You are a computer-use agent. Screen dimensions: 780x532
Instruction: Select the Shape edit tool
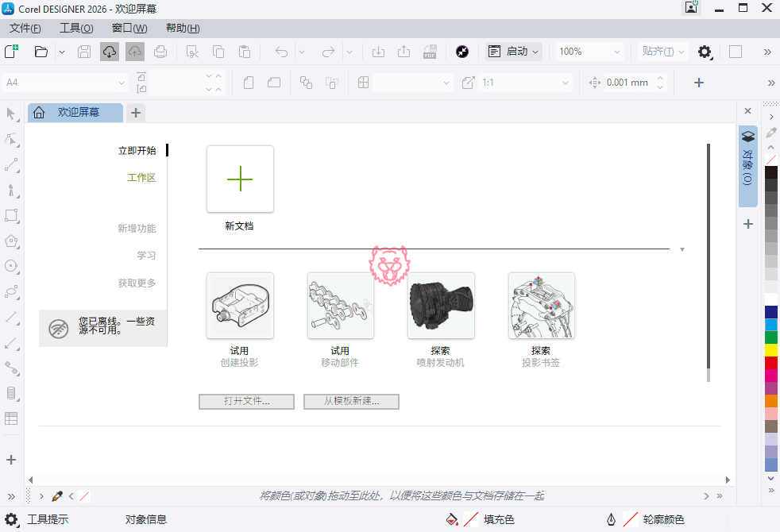pos(11,139)
